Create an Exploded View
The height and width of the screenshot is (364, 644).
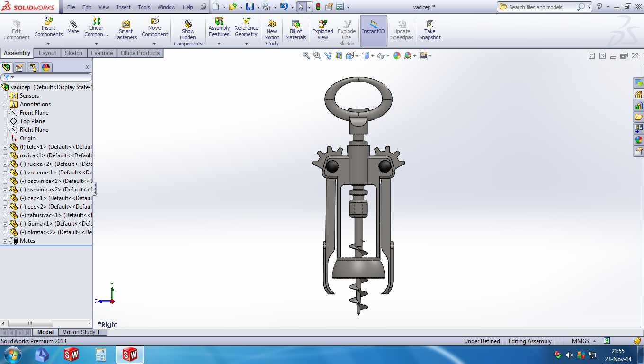tap(322, 30)
